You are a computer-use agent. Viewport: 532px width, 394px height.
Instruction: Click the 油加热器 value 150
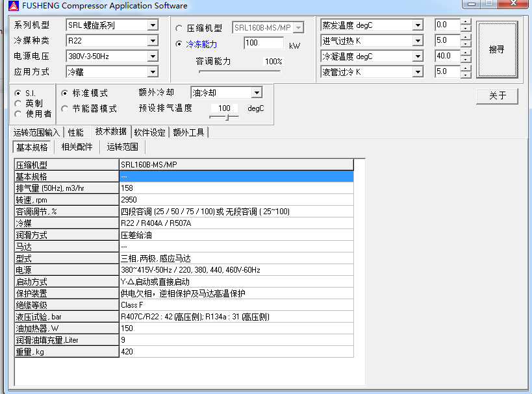coord(236,328)
